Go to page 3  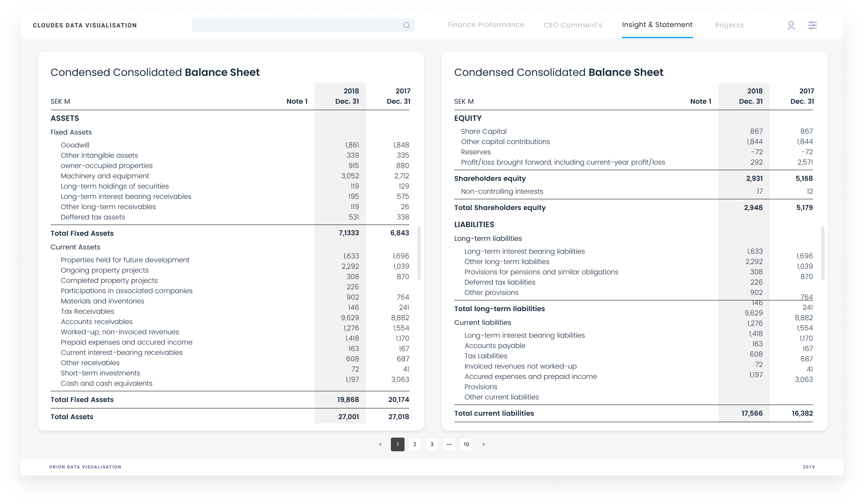[x=432, y=444]
